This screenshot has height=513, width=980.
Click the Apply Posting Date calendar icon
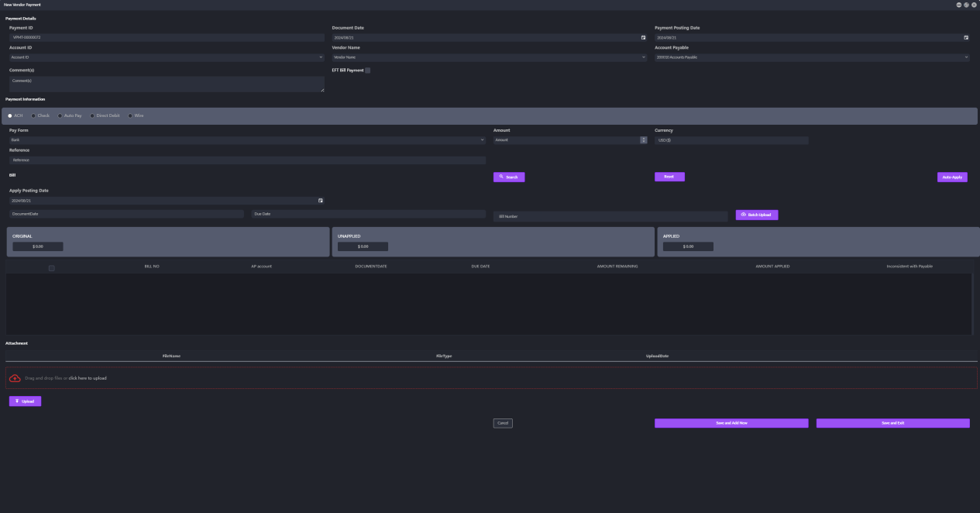coord(321,201)
